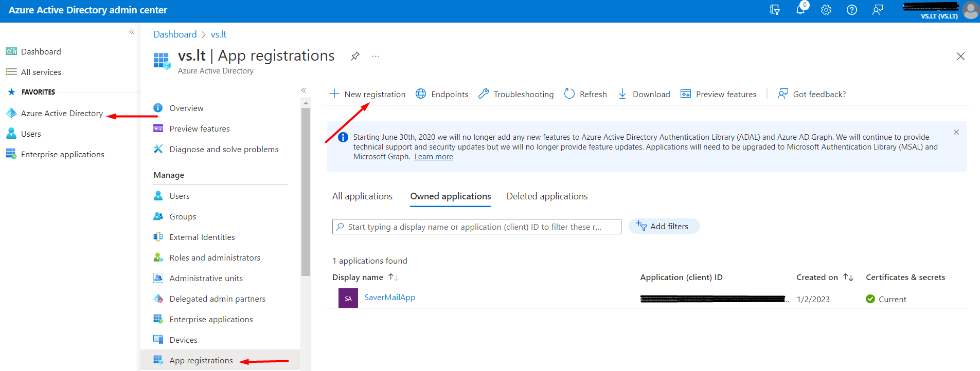Click New registration
The image size is (980, 371).
[367, 94]
